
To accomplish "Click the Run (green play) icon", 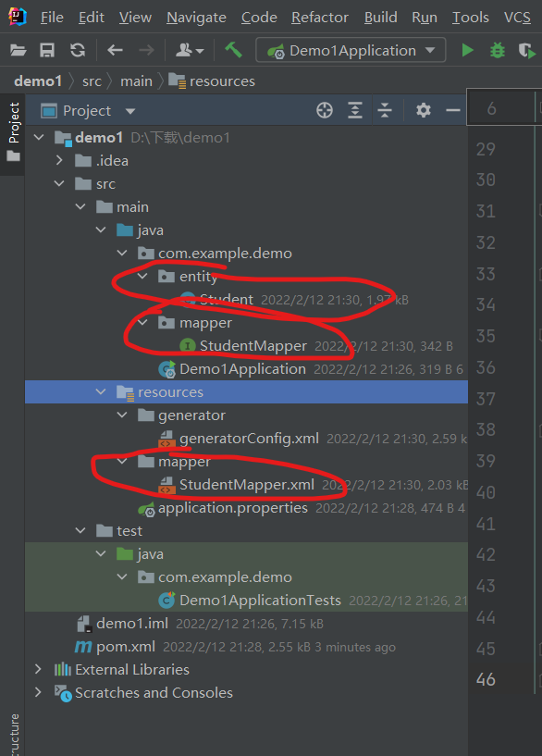I will 467,50.
